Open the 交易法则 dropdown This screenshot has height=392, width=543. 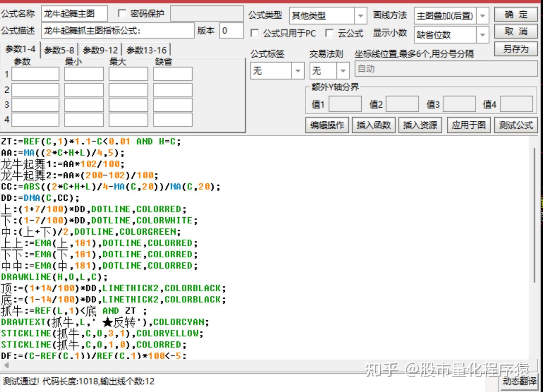pyautogui.click(x=329, y=71)
